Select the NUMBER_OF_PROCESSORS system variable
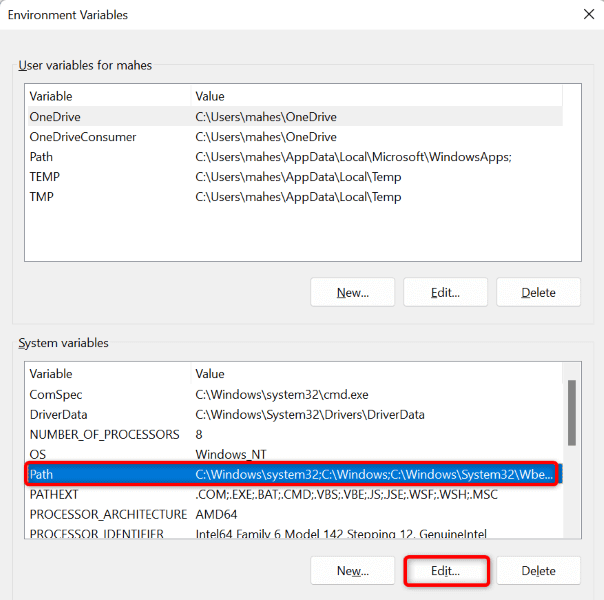 (x=295, y=434)
